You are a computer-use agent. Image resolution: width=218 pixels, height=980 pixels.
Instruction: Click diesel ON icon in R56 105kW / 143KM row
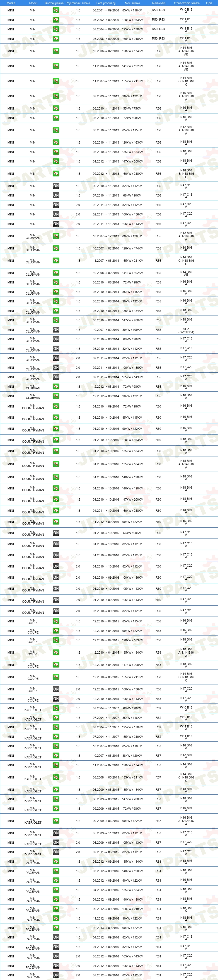click(56, 224)
